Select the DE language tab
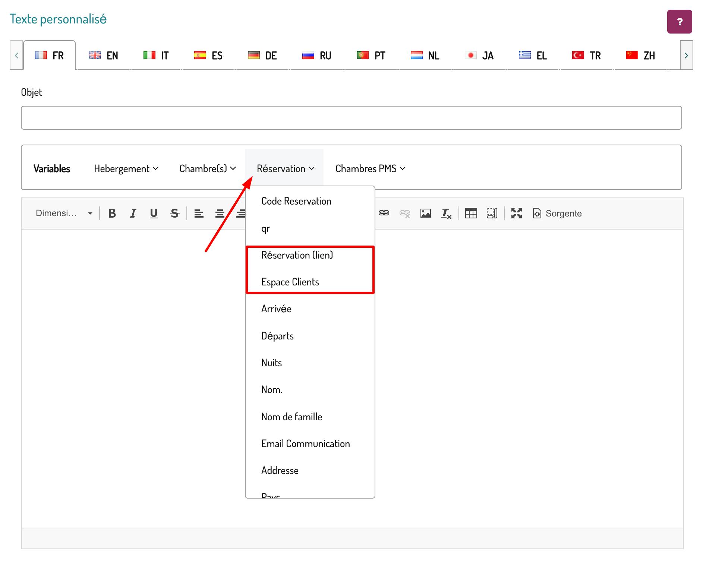 [262, 56]
